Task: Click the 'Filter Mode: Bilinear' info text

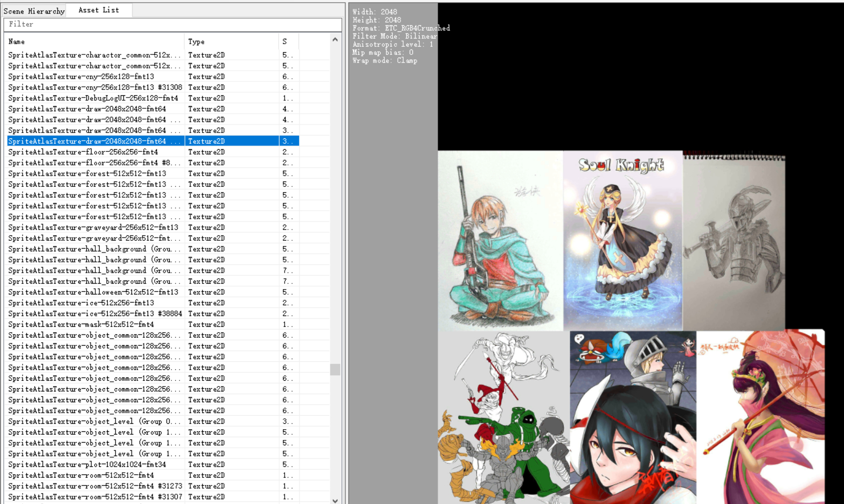Action: [x=395, y=36]
